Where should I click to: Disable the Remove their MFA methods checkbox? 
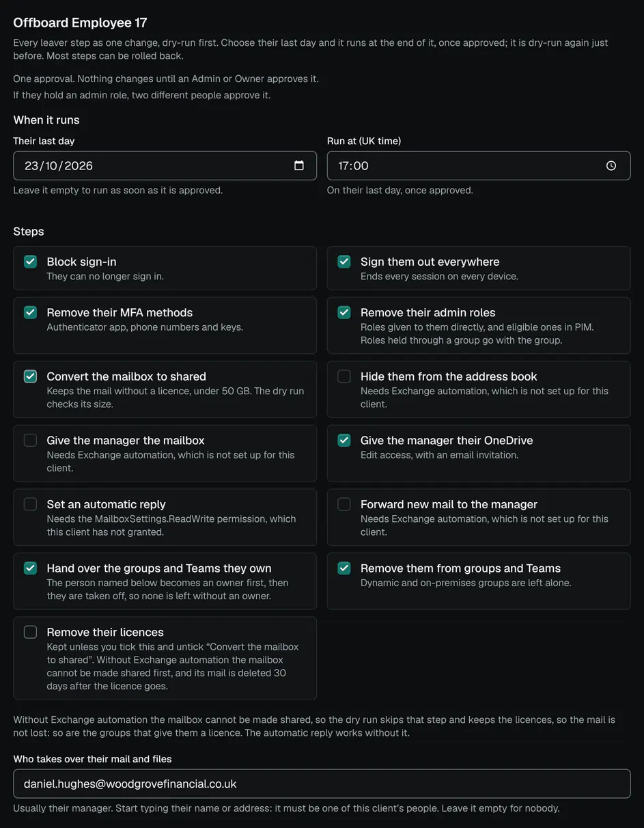[x=30, y=312]
